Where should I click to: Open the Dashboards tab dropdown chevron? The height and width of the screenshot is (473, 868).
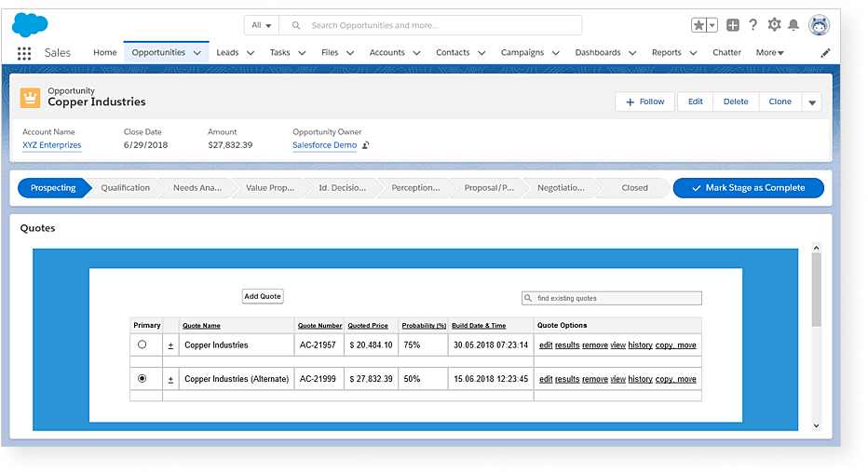point(632,53)
